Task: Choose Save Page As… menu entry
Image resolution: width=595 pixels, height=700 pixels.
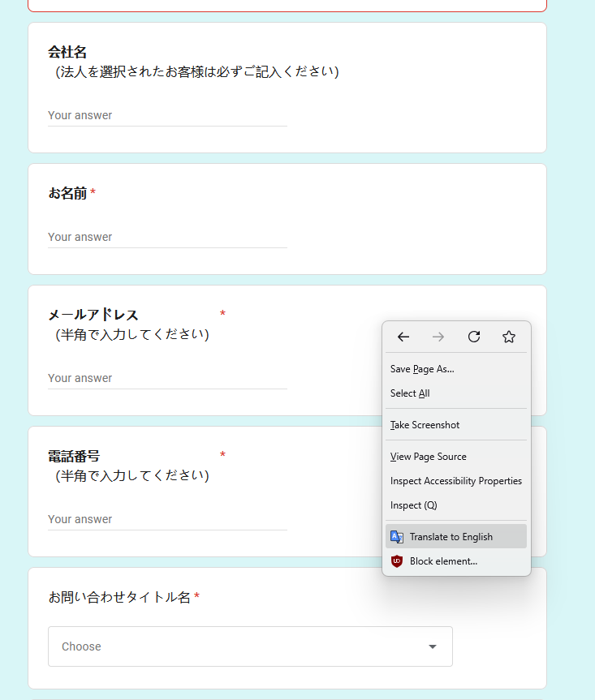Action: (456, 369)
